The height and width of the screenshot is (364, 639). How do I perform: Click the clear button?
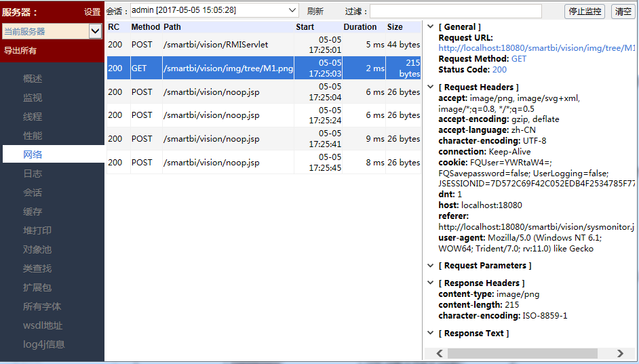tap(623, 12)
